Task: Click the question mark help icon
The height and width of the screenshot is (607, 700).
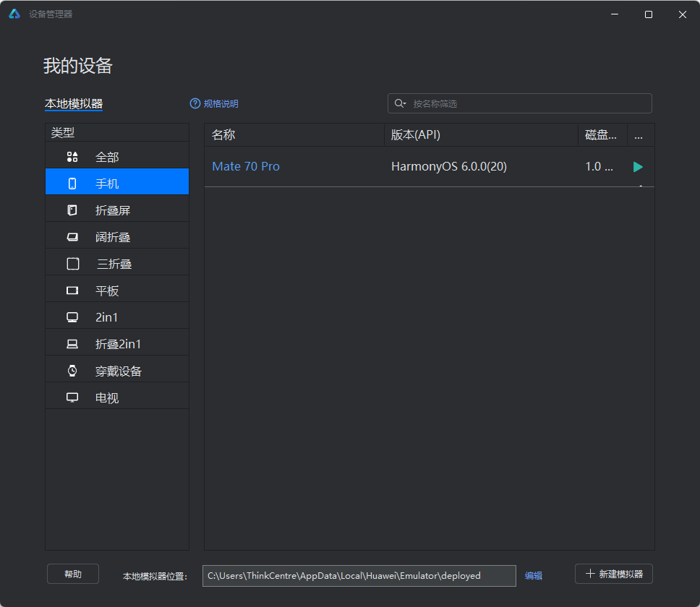Action: (x=195, y=103)
